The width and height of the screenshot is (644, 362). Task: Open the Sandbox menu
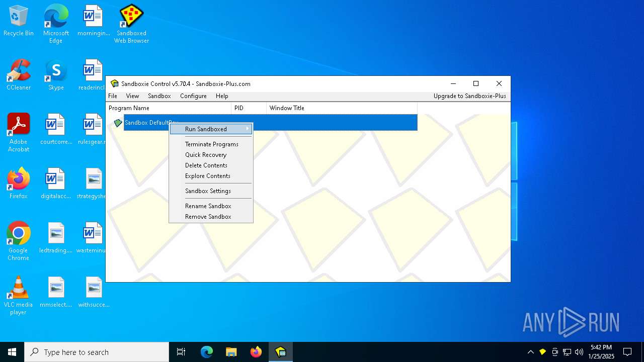click(159, 96)
